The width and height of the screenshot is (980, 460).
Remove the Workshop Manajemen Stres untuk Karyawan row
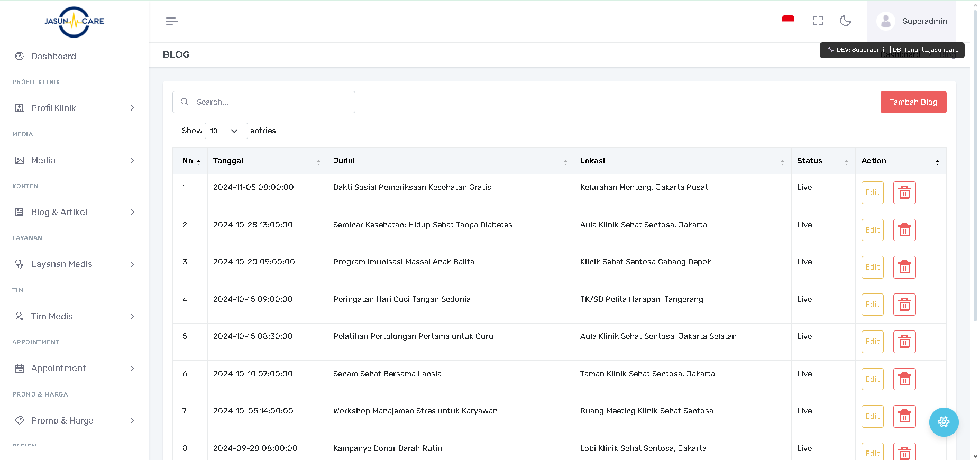[x=904, y=417]
